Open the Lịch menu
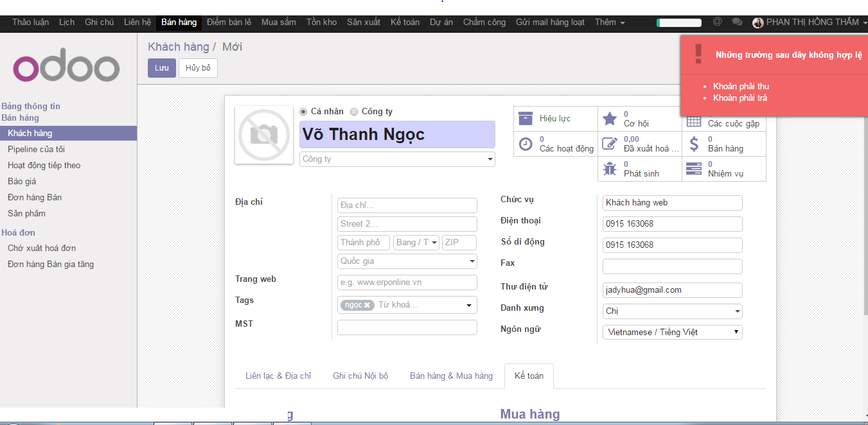 pyautogui.click(x=67, y=22)
